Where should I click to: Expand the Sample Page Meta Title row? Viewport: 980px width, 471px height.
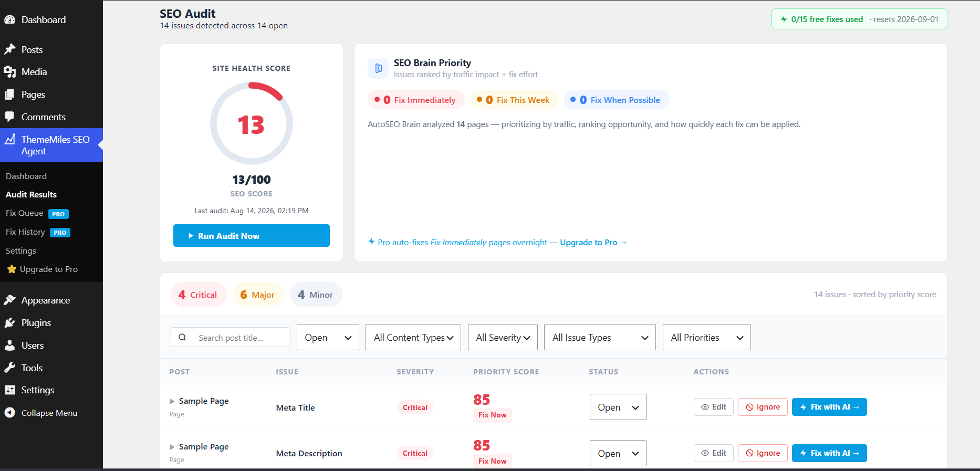point(172,401)
